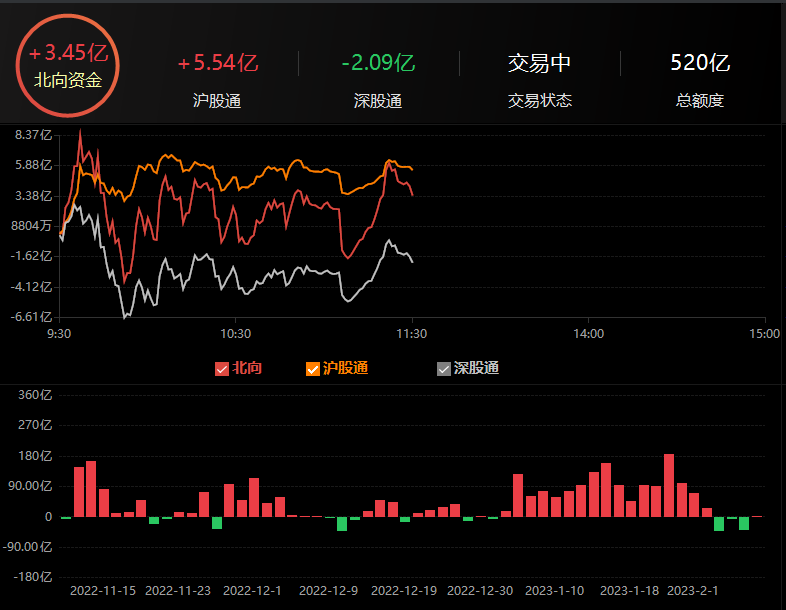Jump to 14:00 on the time axis
786x610 pixels.
click(588, 334)
